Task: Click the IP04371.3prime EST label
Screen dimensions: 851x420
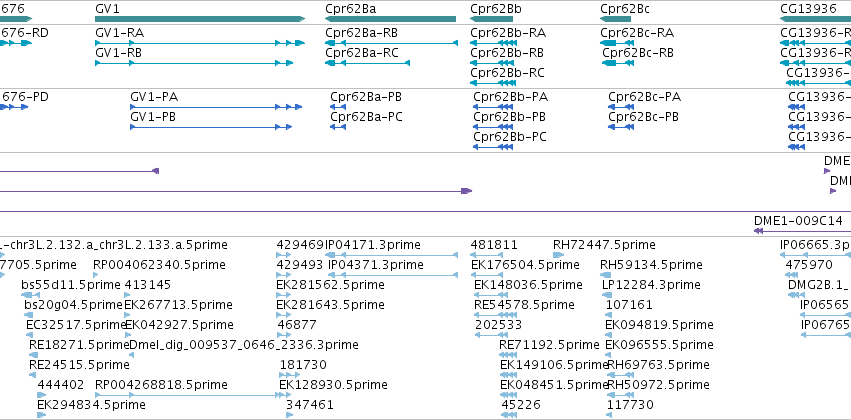Action: (x=376, y=265)
